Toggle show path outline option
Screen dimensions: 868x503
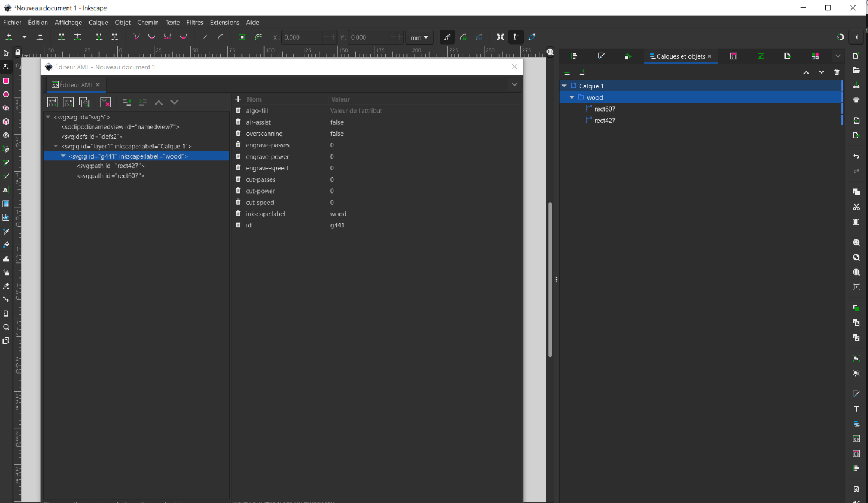[x=532, y=37]
